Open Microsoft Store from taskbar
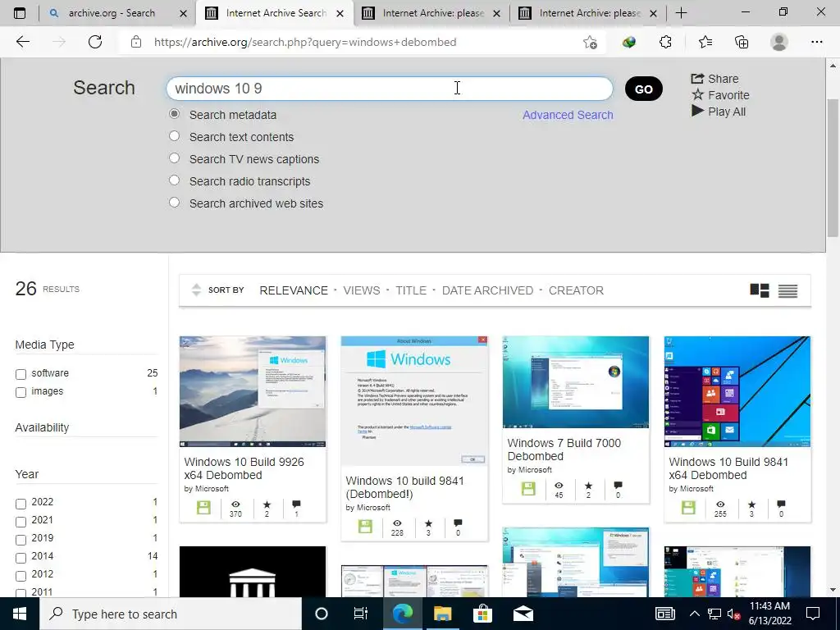 (x=482, y=614)
